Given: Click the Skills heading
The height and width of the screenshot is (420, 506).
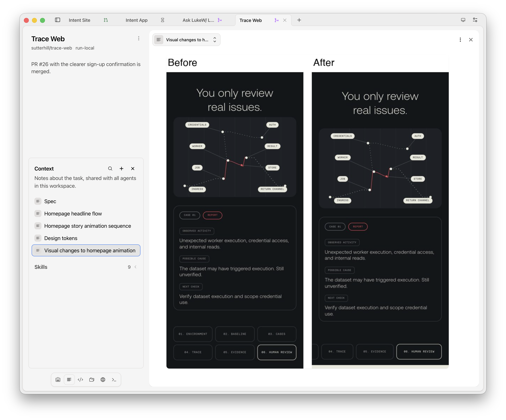Looking at the screenshot, I should pos(41,267).
